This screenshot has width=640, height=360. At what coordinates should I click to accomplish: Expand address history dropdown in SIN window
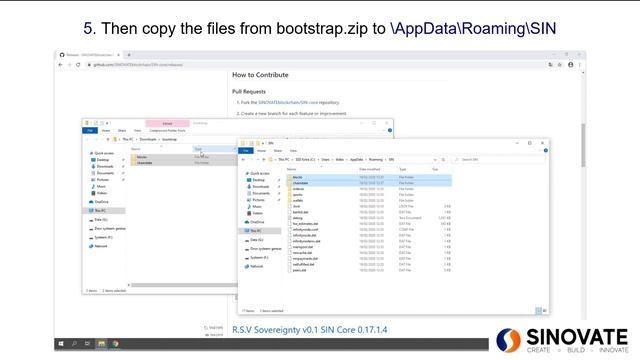coord(435,160)
